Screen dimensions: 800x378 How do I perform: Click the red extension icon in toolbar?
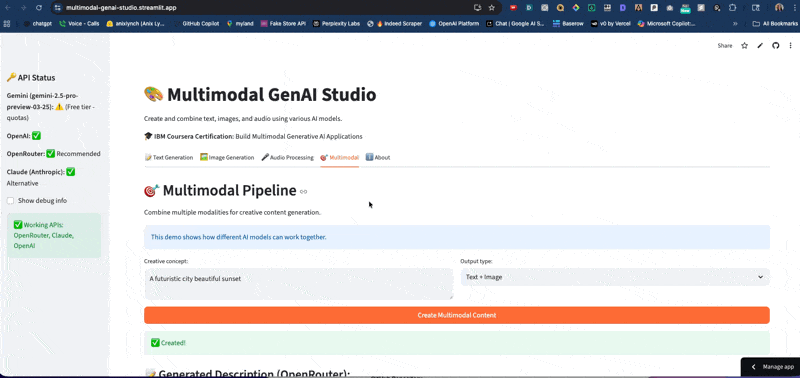(513, 8)
